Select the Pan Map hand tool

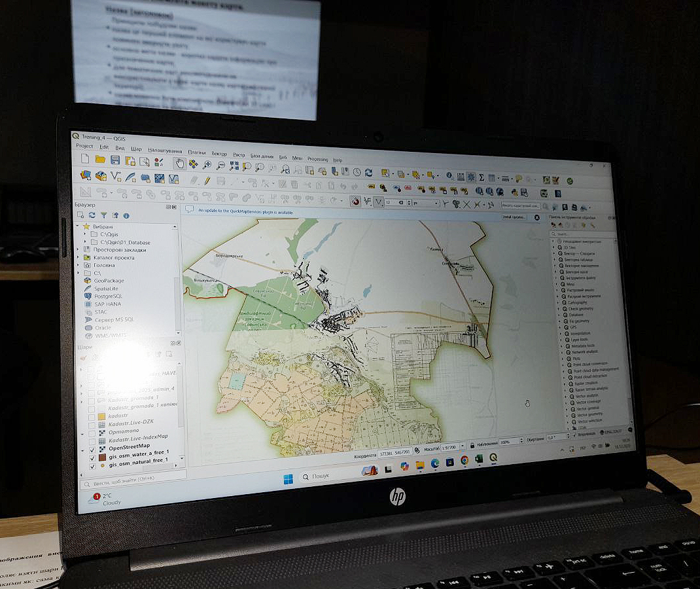[x=179, y=162]
